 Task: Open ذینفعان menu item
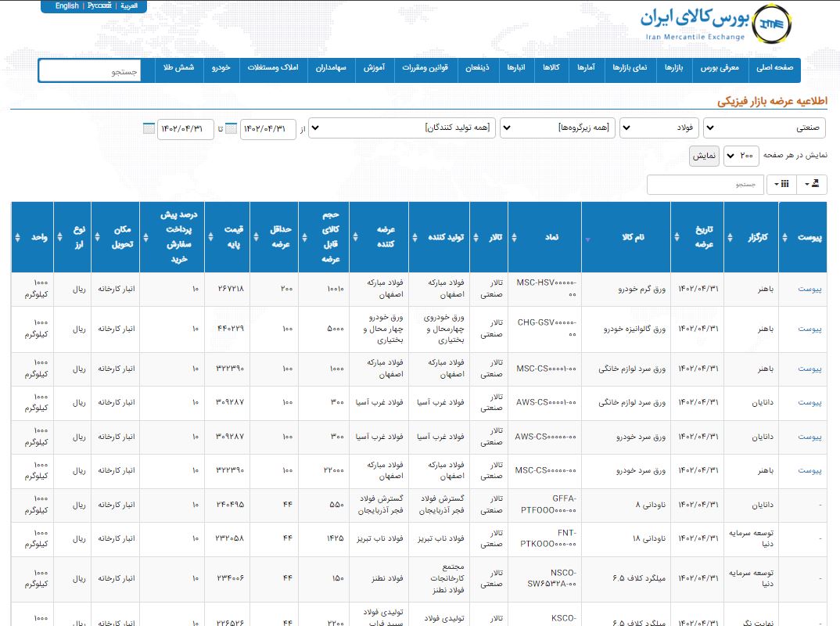click(477, 67)
